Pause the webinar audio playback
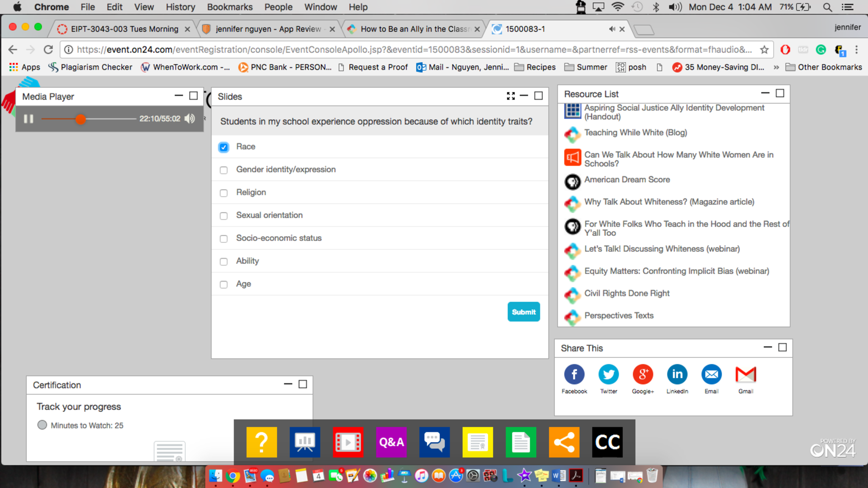The image size is (868, 488). (x=28, y=119)
